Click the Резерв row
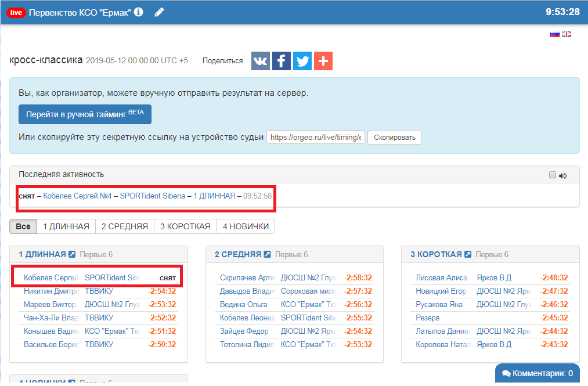The width and height of the screenshot is (588, 386). point(490,318)
